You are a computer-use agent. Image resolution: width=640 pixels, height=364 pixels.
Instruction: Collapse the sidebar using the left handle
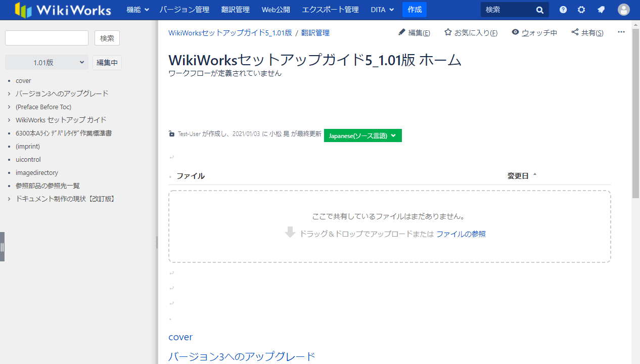click(x=2, y=247)
